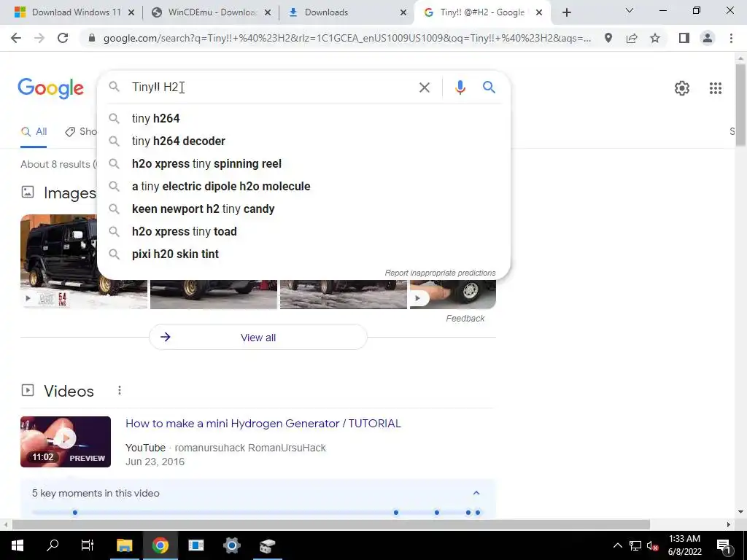Open the Chrome three-dot menu

click(731, 38)
